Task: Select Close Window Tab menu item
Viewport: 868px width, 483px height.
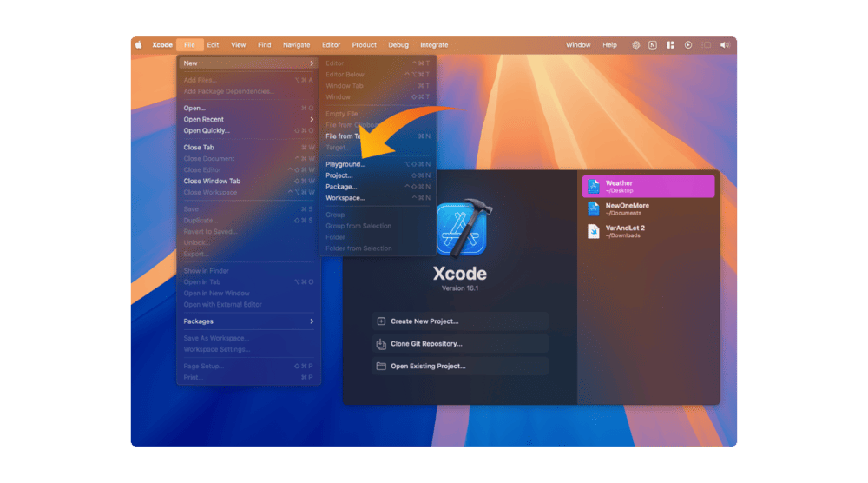Action: [x=248, y=181]
